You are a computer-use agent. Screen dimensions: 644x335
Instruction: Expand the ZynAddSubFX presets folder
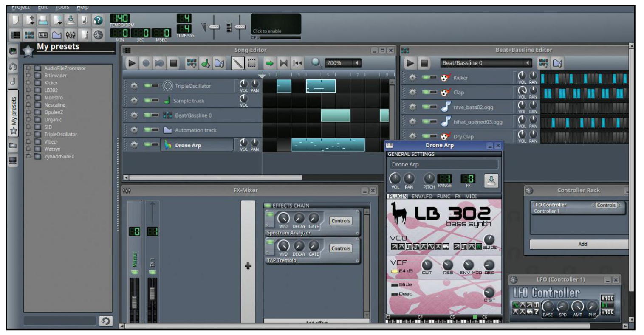[x=28, y=156]
